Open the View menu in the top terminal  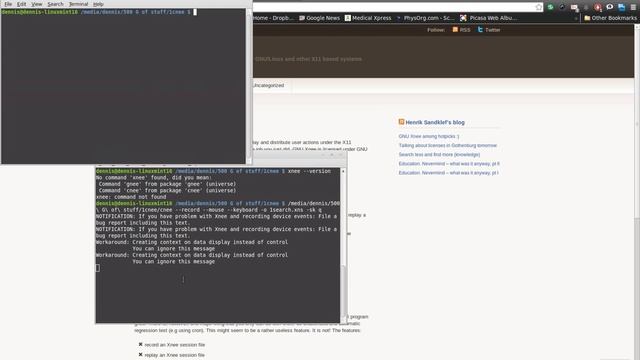click(37, 4)
